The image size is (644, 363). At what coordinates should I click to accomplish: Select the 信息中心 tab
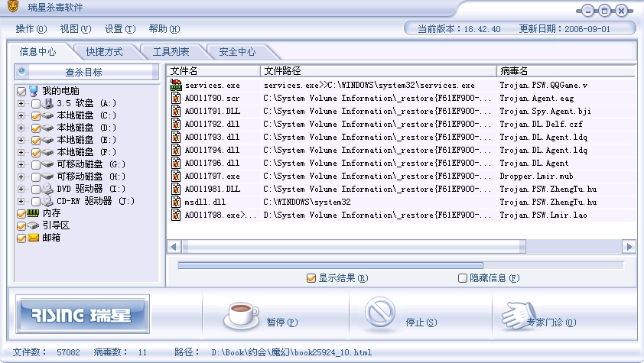(37, 52)
